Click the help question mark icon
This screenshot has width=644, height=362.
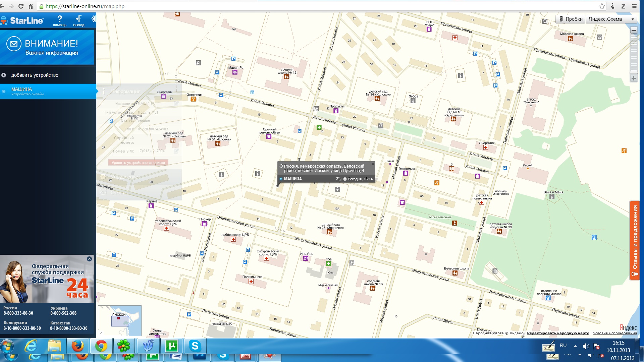point(60,19)
